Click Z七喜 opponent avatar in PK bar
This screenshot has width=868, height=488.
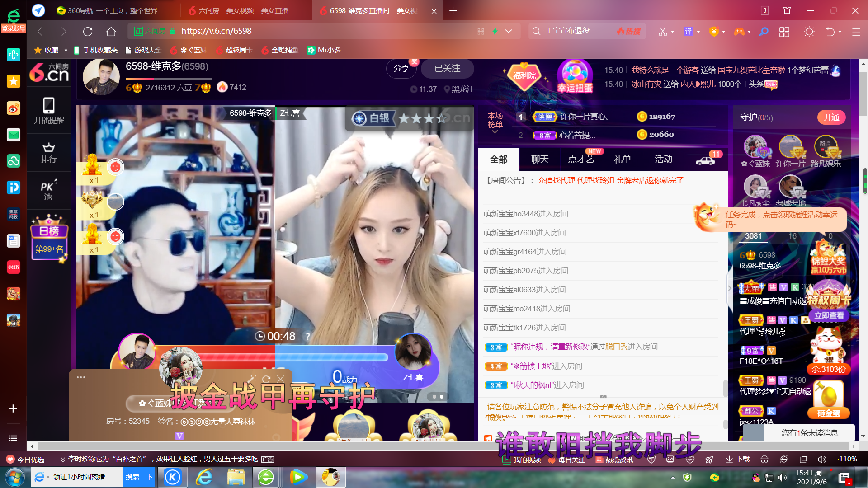[413, 352]
